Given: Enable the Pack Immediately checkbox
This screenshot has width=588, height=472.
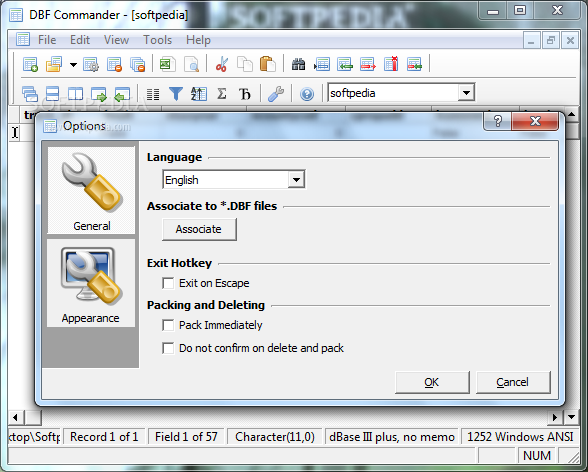Looking at the screenshot, I should point(168,325).
